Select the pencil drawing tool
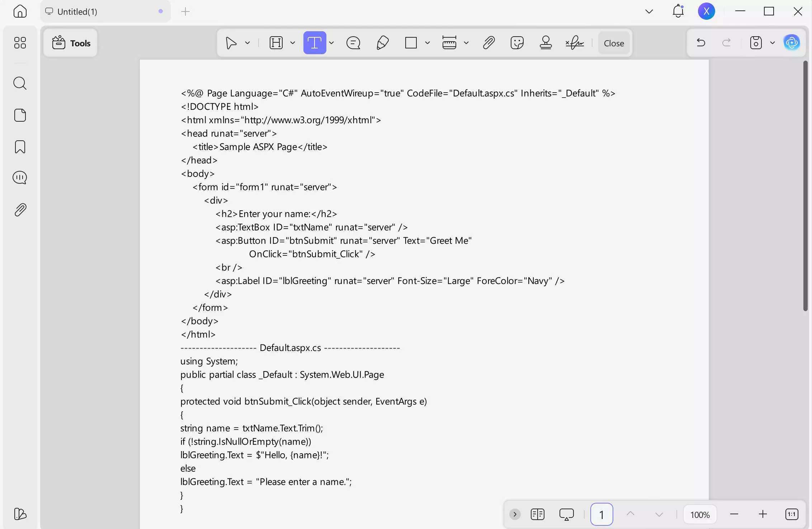 (382, 43)
